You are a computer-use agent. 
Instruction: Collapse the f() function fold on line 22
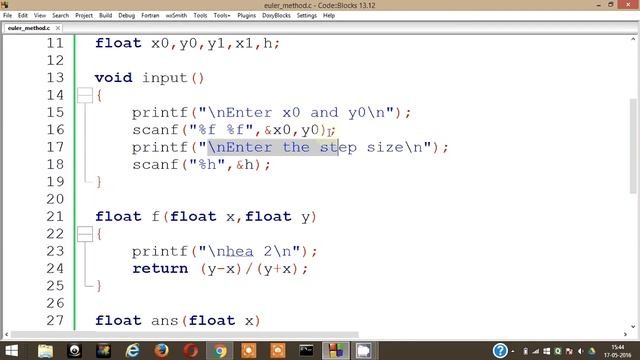pyautogui.click(x=85, y=234)
